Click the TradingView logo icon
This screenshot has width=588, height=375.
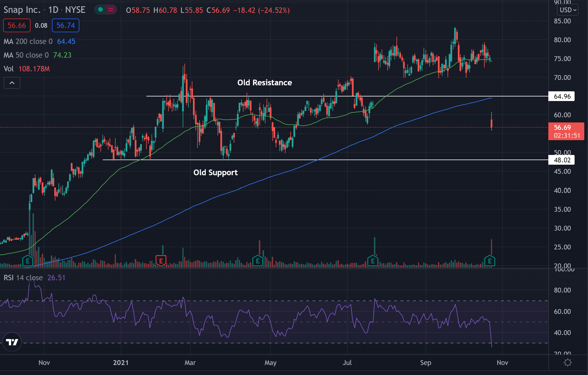(12, 342)
